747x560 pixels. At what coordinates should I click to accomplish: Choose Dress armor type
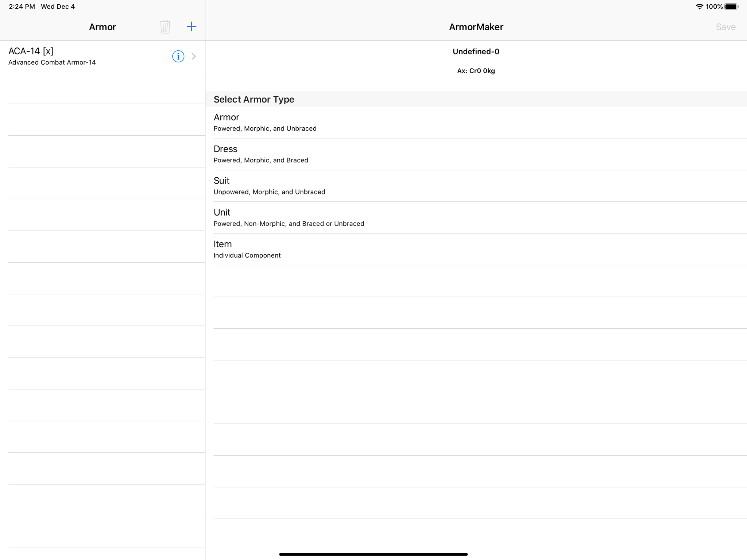476,154
